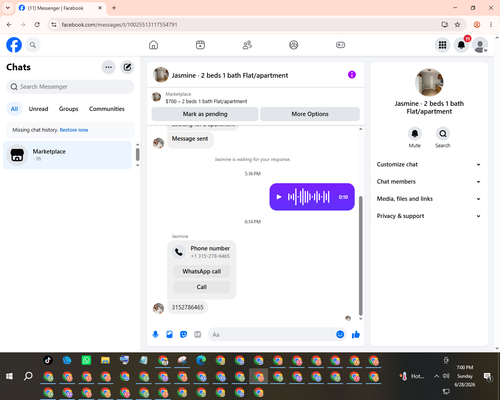
Task: Attach a file with the photo icon
Action: (x=169, y=334)
